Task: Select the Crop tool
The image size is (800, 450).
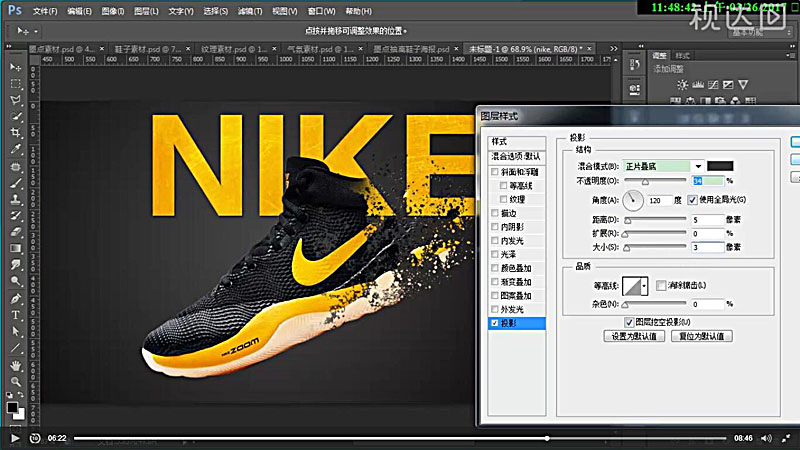Action: tap(16, 133)
